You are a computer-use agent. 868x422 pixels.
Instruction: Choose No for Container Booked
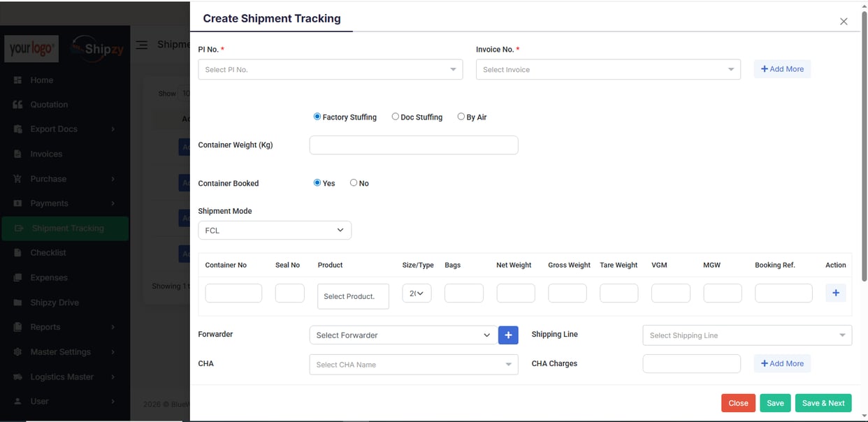coord(354,182)
